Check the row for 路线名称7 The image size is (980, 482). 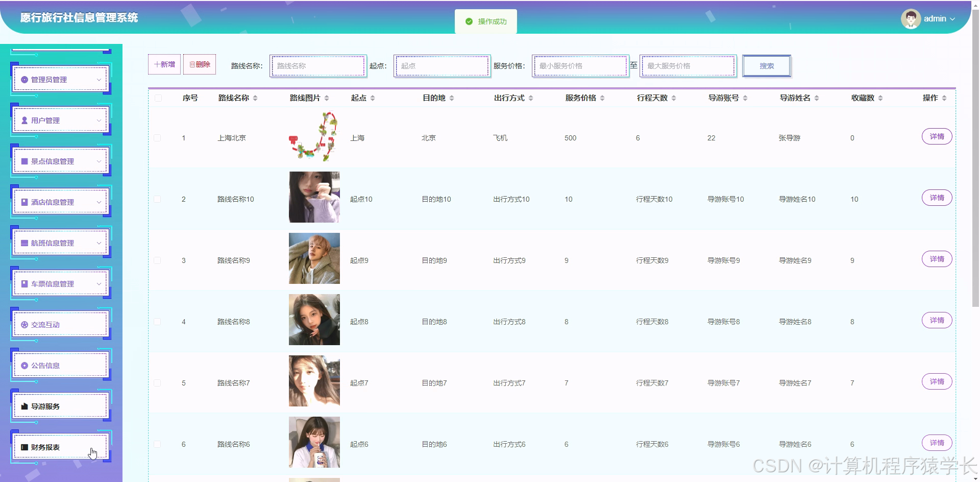point(157,383)
